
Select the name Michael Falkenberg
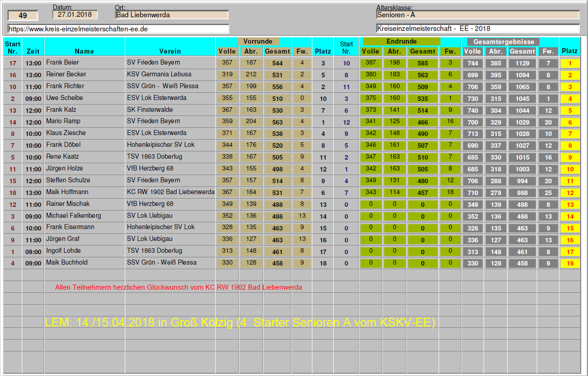74,216
